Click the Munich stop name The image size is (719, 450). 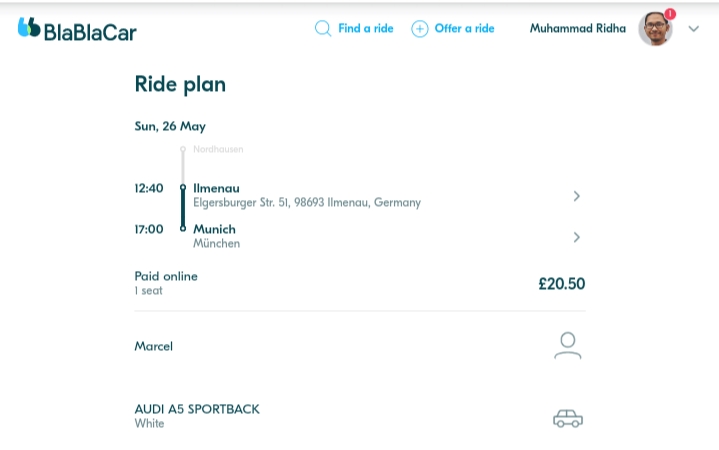click(x=214, y=229)
